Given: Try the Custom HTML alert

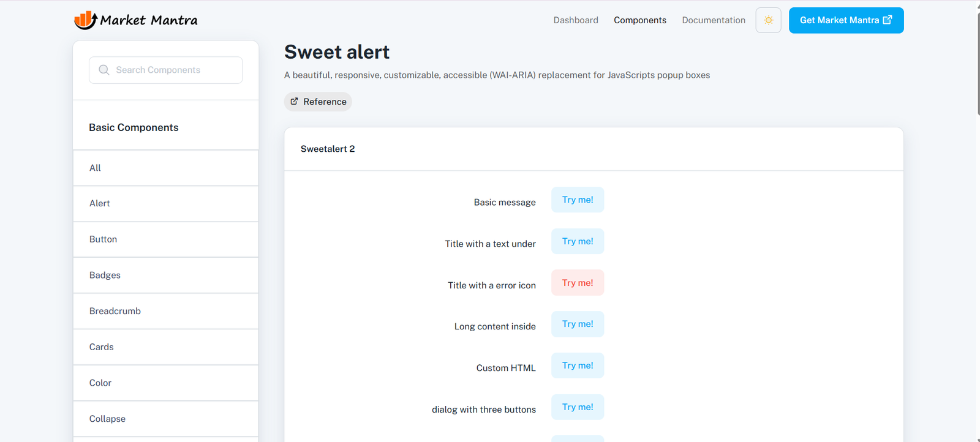Looking at the screenshot, I should (578, 365).
